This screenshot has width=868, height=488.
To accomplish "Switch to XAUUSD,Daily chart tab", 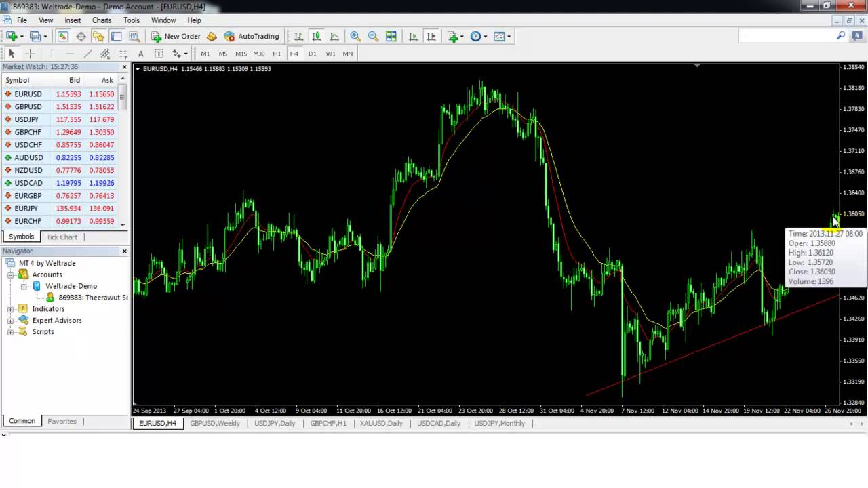I will [381, 424].
